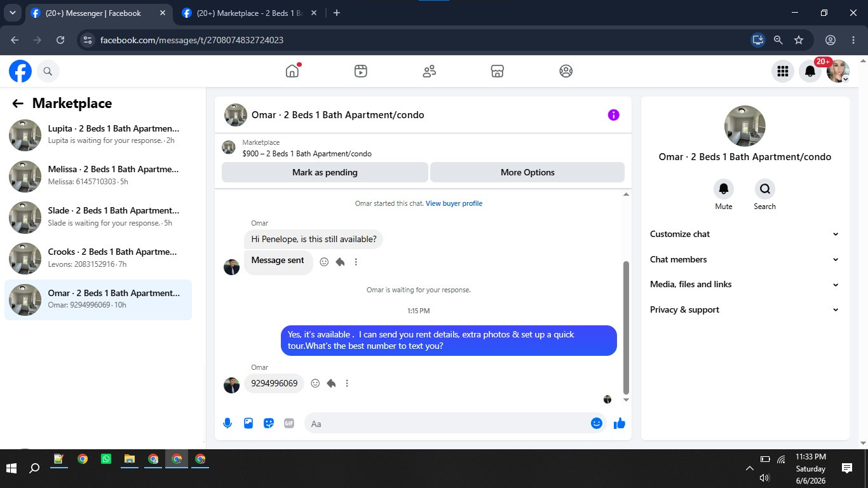Click the Mark as pending button
Screen dimensions: 868x488
point(325,172)
